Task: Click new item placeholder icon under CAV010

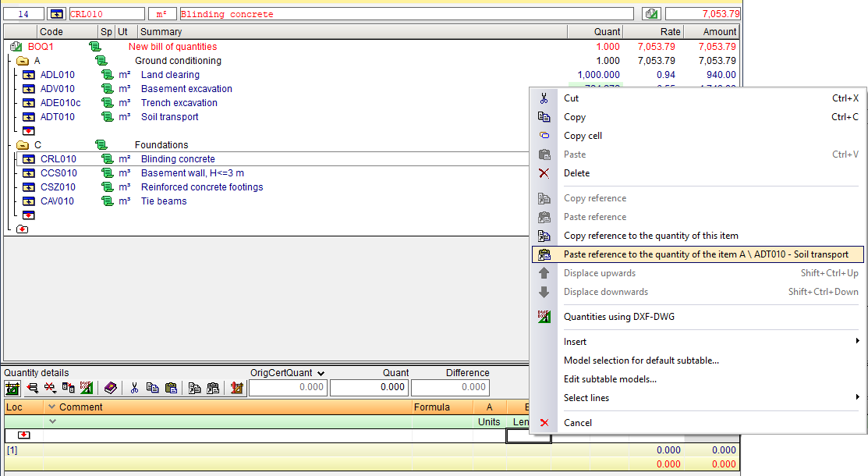Action: pos(28,215)
